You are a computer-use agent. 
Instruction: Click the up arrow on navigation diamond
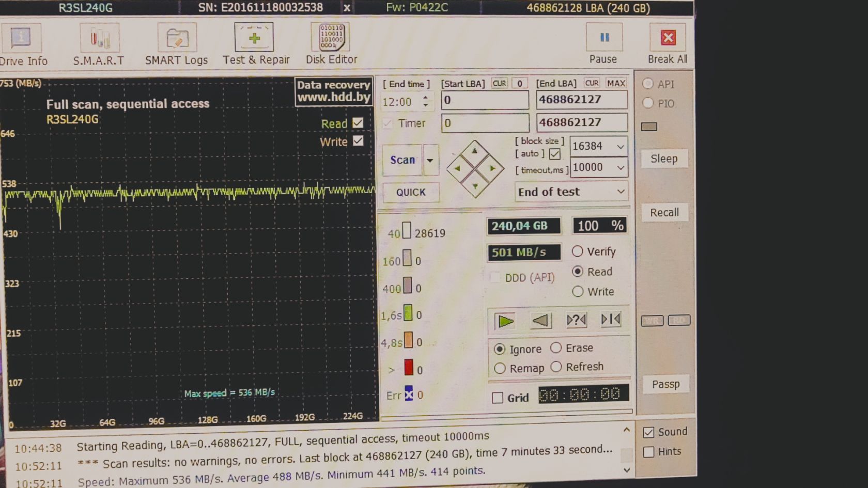point(474,151)
